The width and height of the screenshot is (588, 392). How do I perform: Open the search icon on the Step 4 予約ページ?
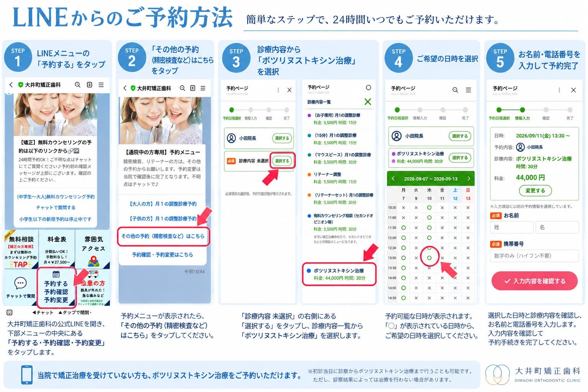(x=455, y=90)
